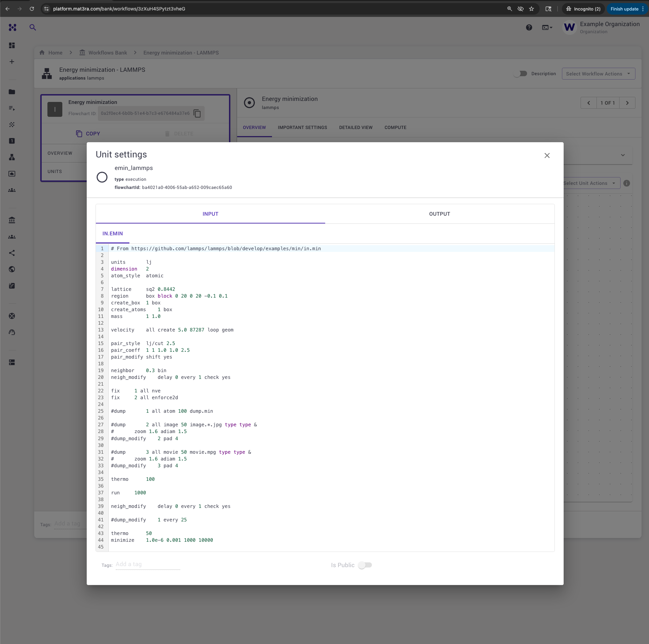Reload the page in the browser
The width and height of the screenshot is (649, 644).
pyautogui.click(x=32, y=9)
